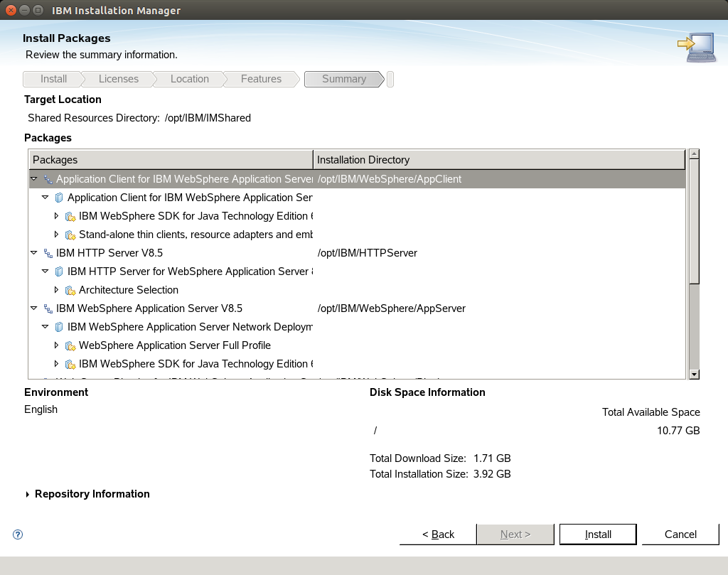The width and height of the screenshot is (728, 575).
Task: Select the Architecture Selection row label
Action: click(129, 290)
